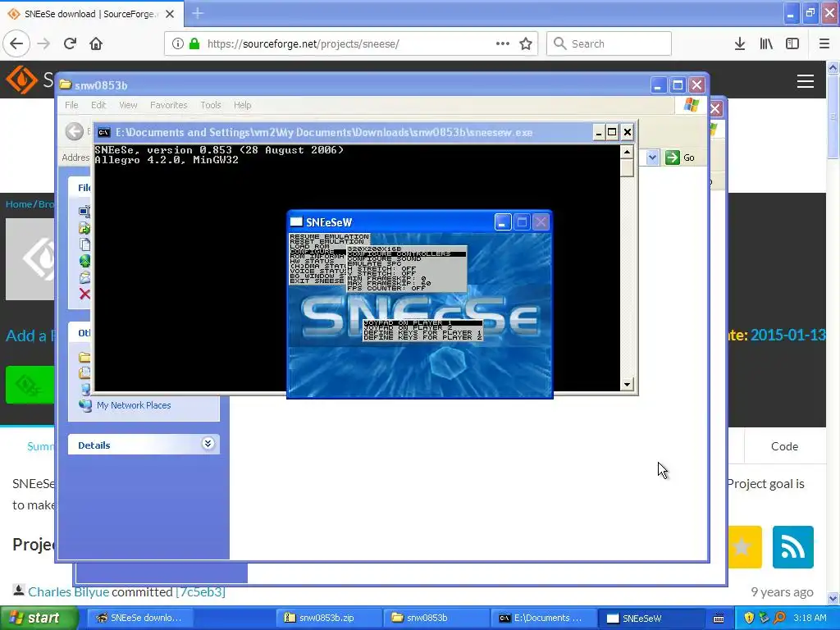840x630 pixels.
Task: Open SourceForge site hamburger menu
Action: [806, 81]
